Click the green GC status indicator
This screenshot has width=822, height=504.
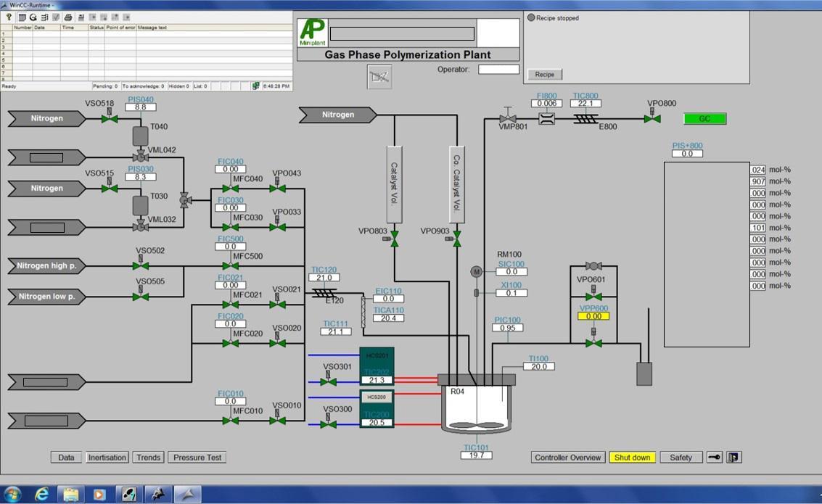[x=704, y=118]
